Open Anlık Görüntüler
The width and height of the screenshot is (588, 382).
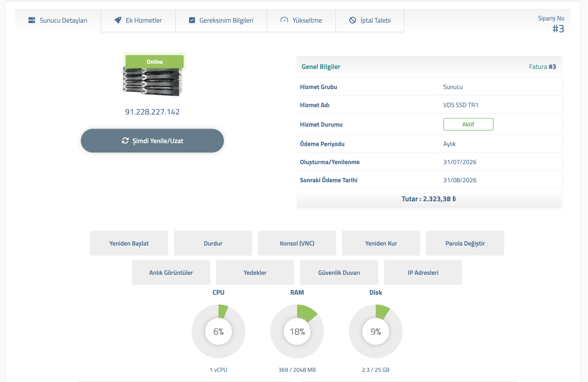pyautogui.click(x=171, y=272)
